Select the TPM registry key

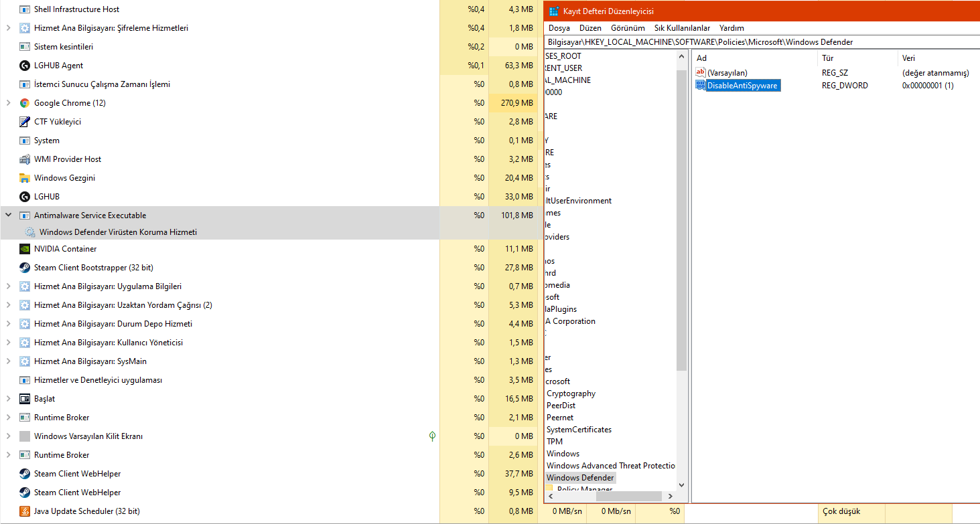(x=555, y=442)
